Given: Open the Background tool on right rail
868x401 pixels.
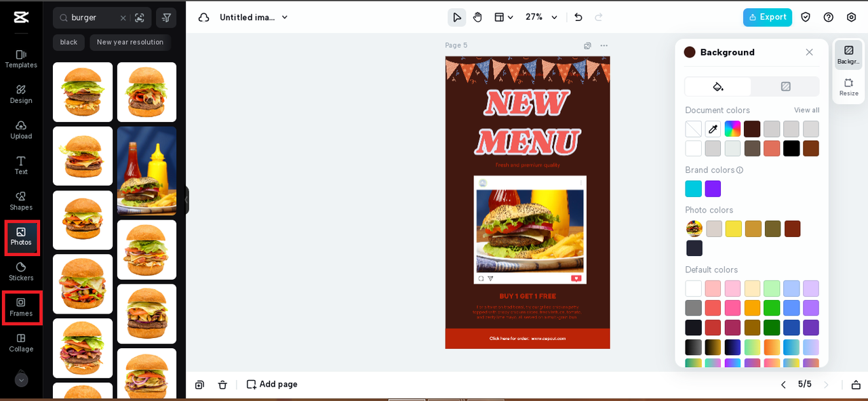Looking at the screenshot, I should [848, 55].
